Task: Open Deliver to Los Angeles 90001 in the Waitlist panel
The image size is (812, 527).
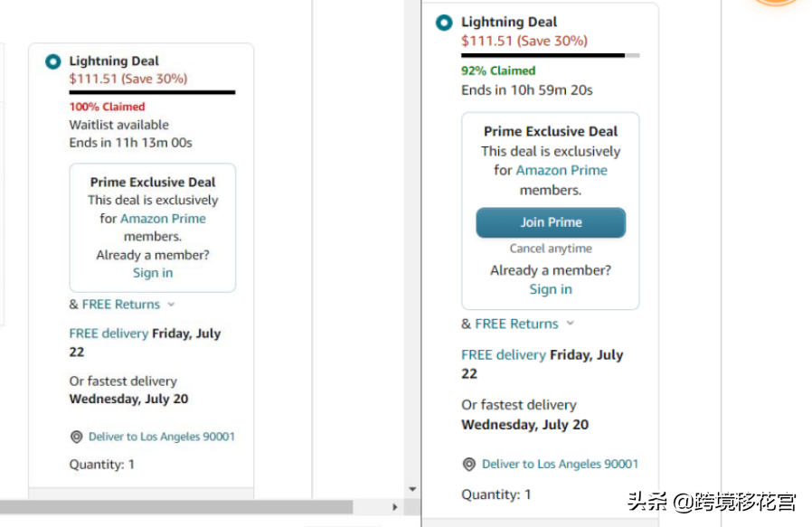Action: pos(161,437)
